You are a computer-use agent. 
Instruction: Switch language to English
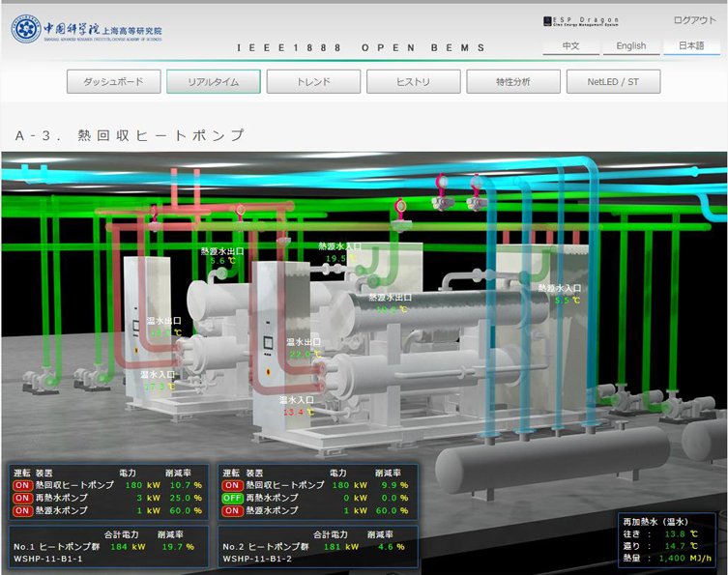coord(631,46)
